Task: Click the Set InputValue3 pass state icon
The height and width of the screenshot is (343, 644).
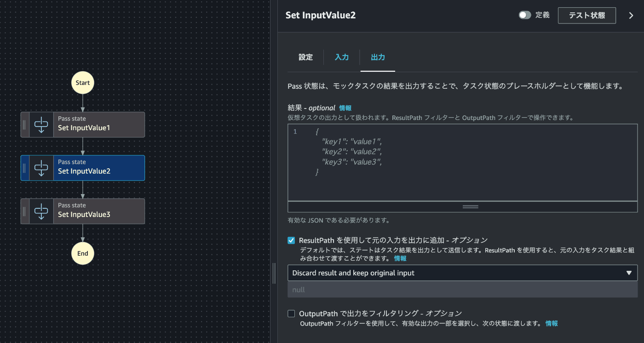Action: [41, 211]
